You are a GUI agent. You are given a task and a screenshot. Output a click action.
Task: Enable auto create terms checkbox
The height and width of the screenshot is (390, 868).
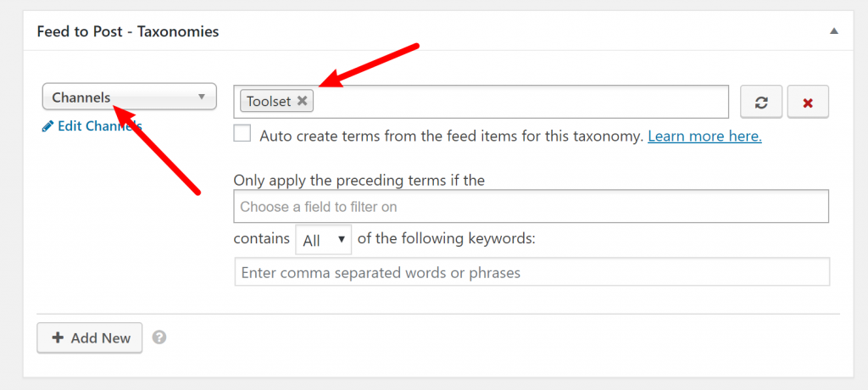(x=242, y=133)
